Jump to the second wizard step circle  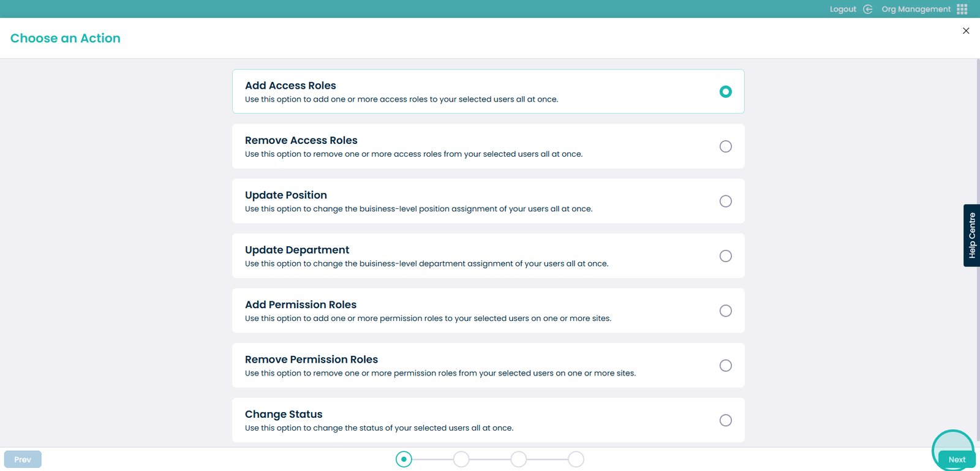[461, 459]
